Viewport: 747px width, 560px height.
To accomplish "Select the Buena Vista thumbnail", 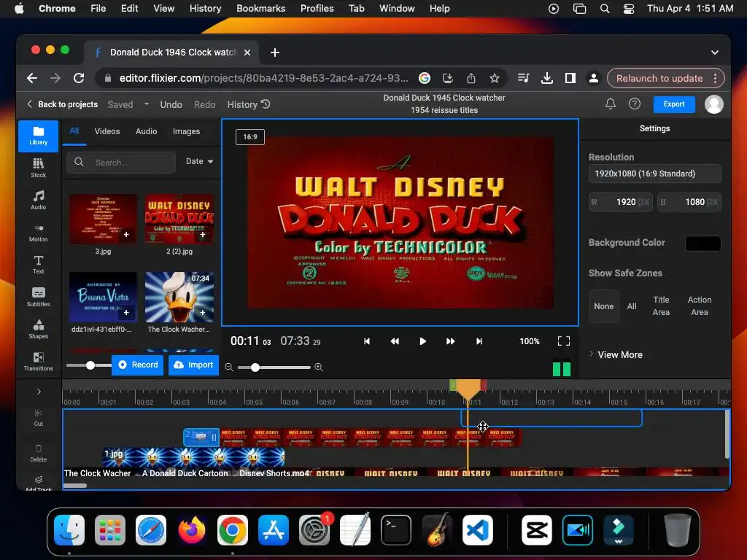I will (x=103, y=297).
